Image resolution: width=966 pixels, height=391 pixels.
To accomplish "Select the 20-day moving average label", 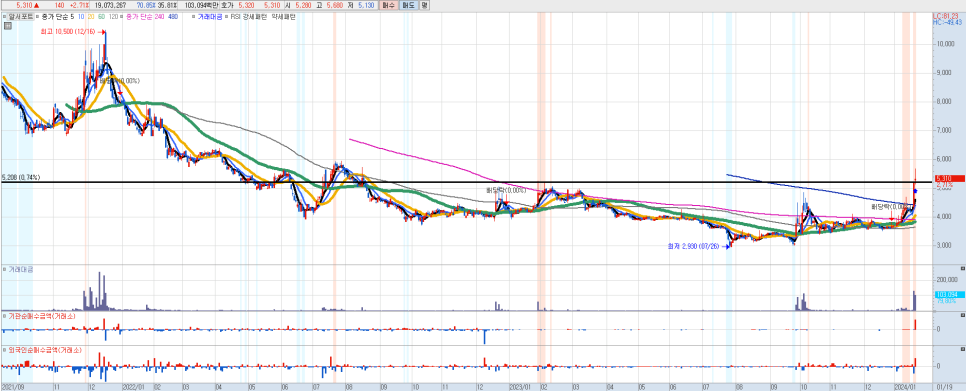I will 91,17.
